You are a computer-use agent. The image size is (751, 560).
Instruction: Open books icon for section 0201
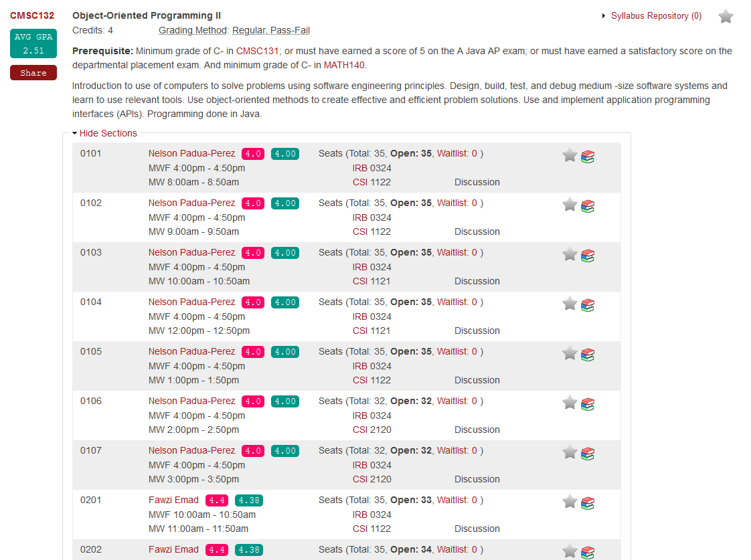(x=588, y=503)
